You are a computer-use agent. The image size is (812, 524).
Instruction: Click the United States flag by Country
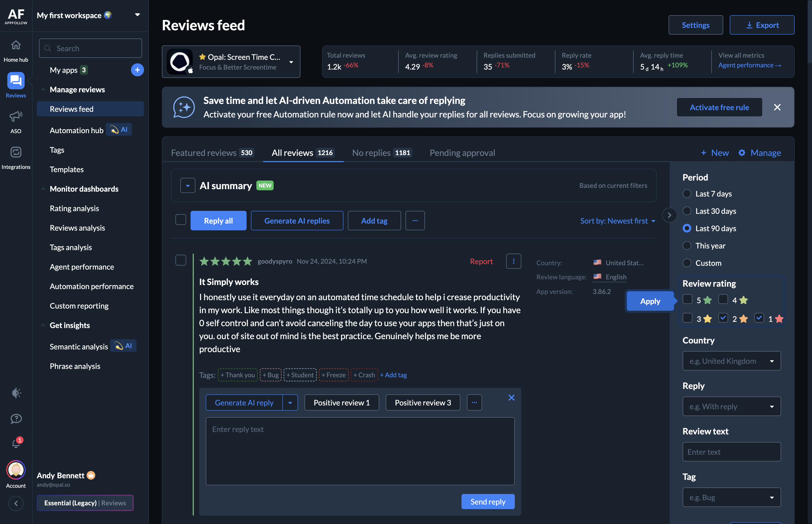[x=597, y=262]
